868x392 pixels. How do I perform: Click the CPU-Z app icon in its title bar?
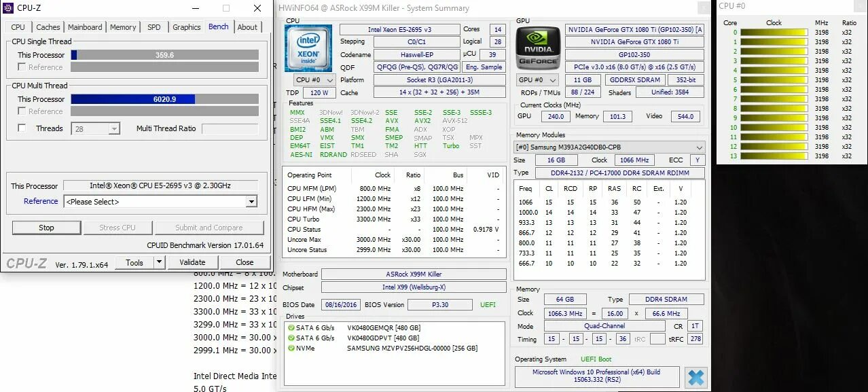pyautogui.click(x=9, y=8)
